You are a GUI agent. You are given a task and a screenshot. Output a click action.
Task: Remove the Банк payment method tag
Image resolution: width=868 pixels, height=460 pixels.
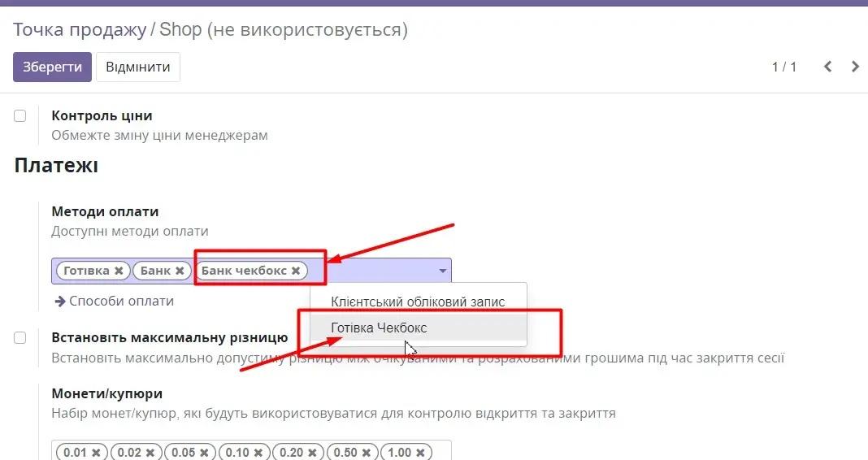180,271
